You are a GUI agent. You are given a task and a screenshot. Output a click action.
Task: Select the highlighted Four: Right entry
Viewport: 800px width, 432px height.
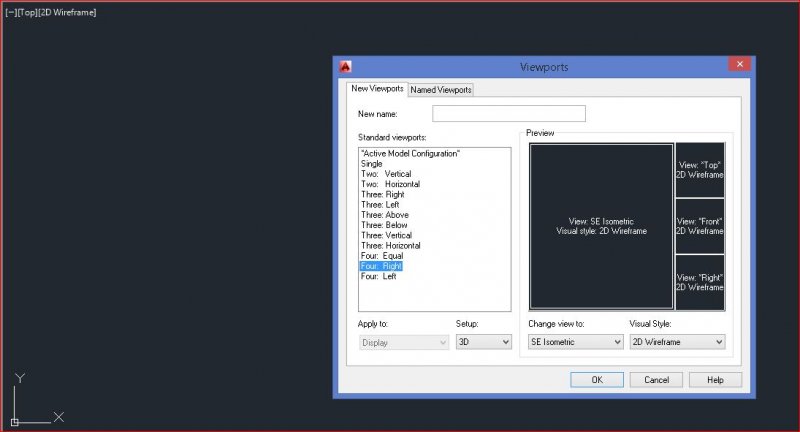click(381, 266)
